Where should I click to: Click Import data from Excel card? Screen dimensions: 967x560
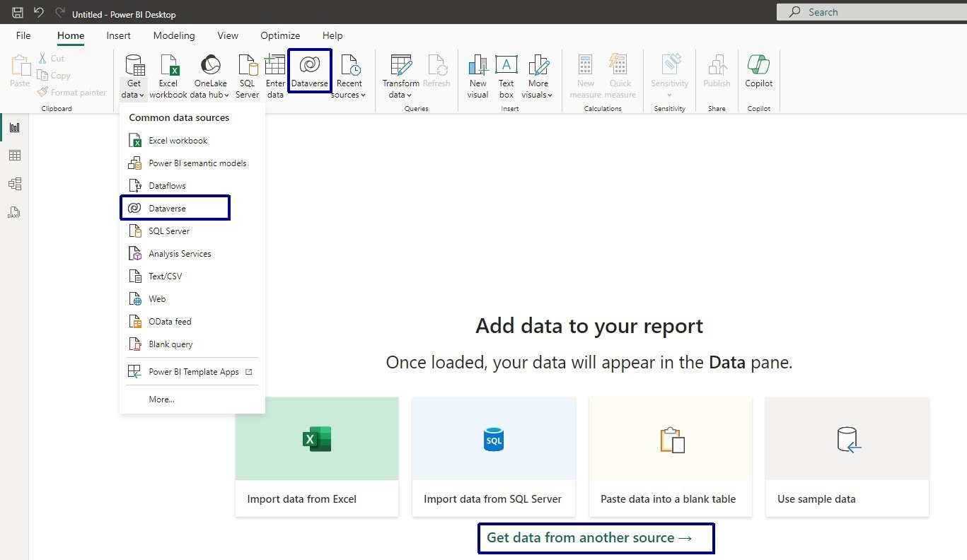[x=317, y=457]
